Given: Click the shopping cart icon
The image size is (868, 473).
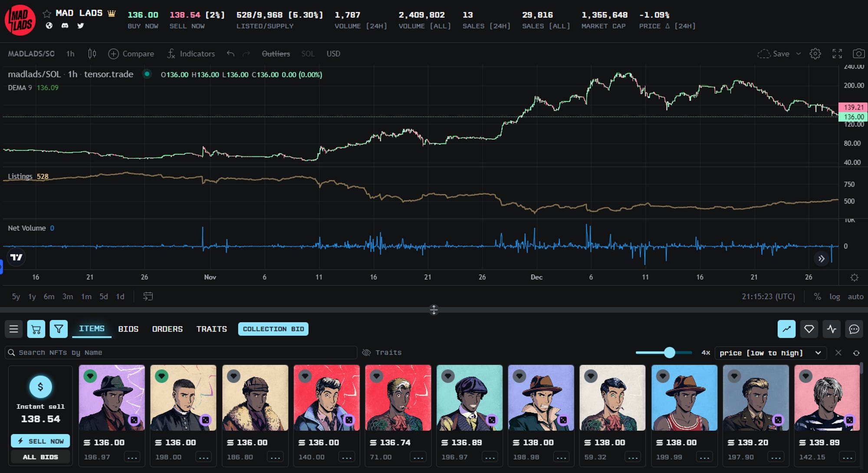Looking at the screenshot, I should [x=36, y=329].
